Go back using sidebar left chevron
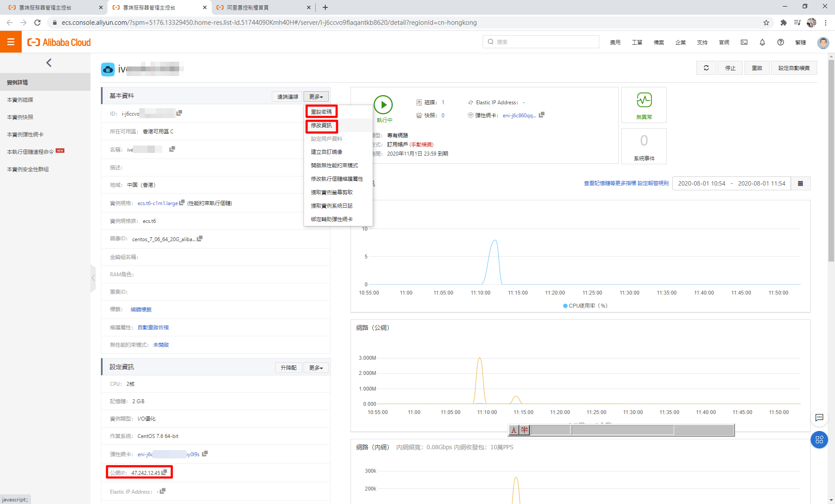The width and height of the screenshot is (835, 504). click(x=49, y=63)
